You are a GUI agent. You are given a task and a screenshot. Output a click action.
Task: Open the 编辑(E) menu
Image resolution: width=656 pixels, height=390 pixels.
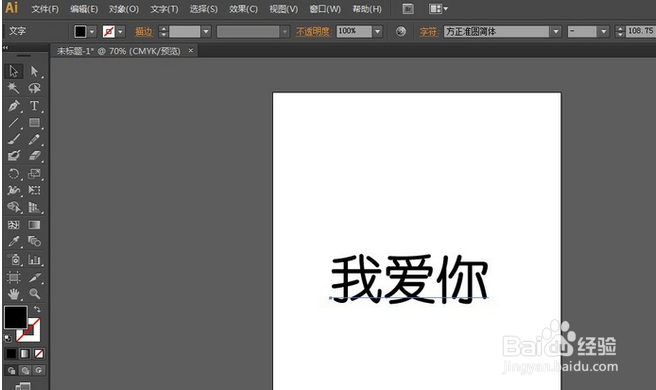pos(84,9)
